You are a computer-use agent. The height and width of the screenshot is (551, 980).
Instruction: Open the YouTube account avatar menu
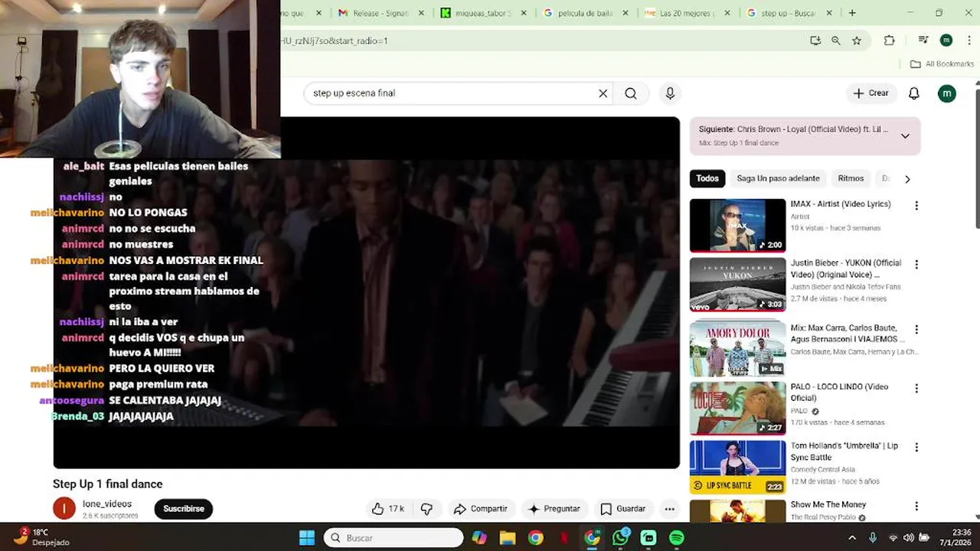click(x=946, y=93)
